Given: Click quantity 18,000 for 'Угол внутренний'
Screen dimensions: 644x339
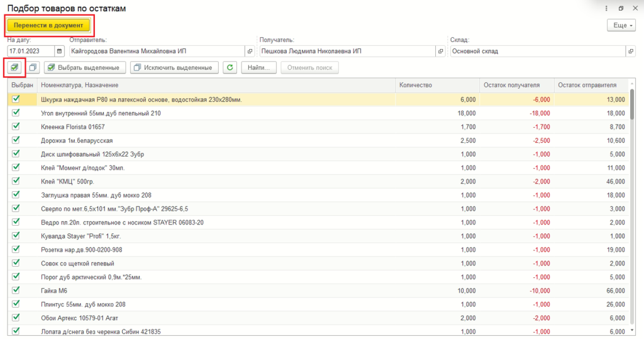Looking at the screenshot, I should click(x=467, y=113).
